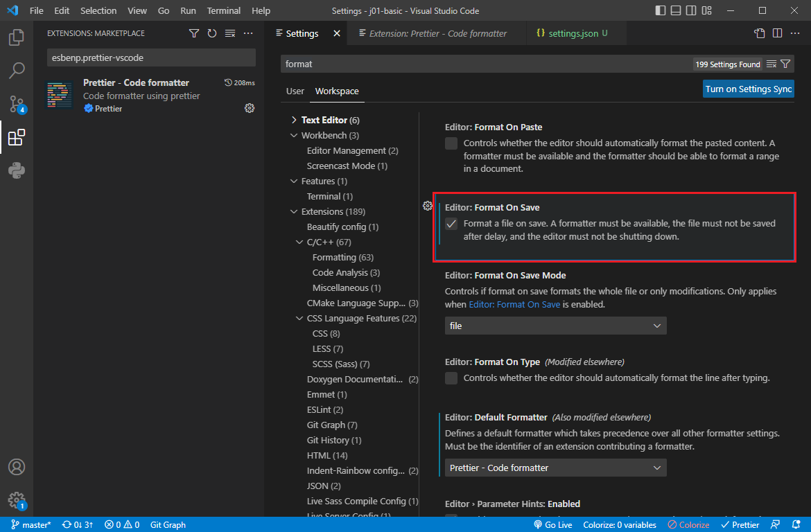
Task: Refresh the extensions marketplace list
Action: click(x=212, y=33)
